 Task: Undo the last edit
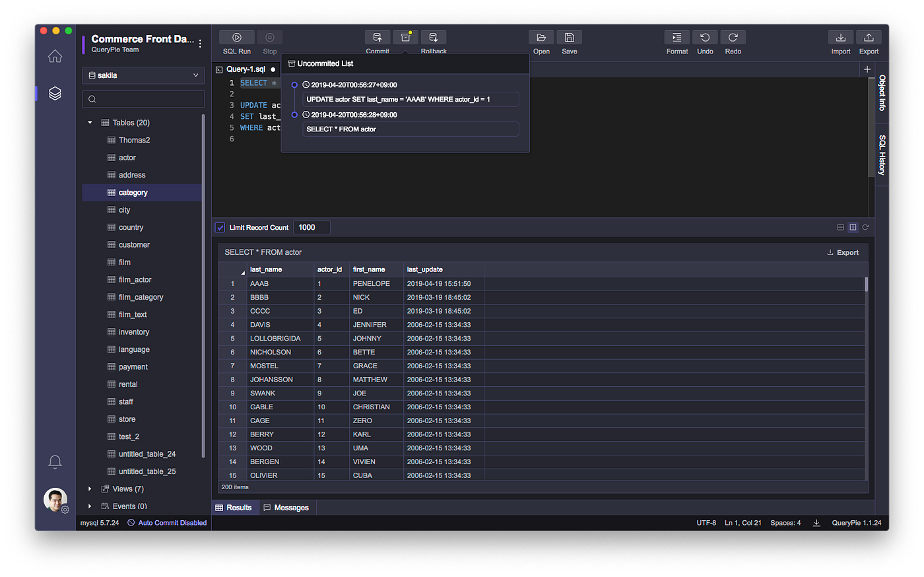[705, 38]
